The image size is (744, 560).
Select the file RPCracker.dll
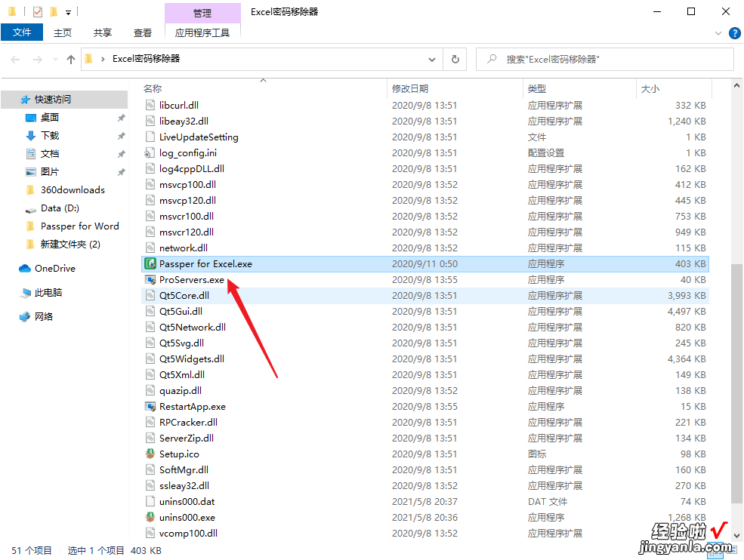[425, 422]
